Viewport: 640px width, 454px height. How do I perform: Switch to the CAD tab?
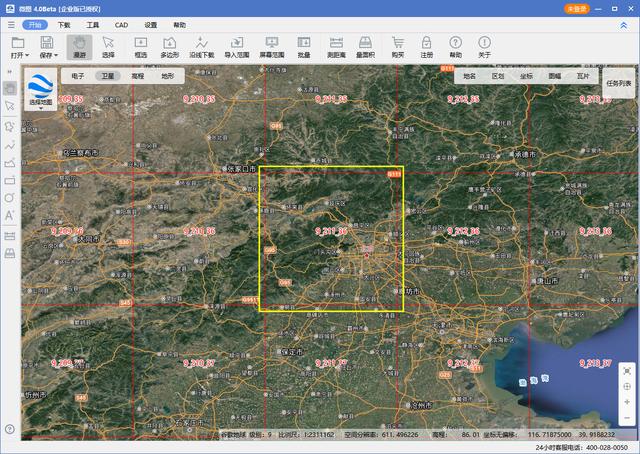click(x=121, y=24)
